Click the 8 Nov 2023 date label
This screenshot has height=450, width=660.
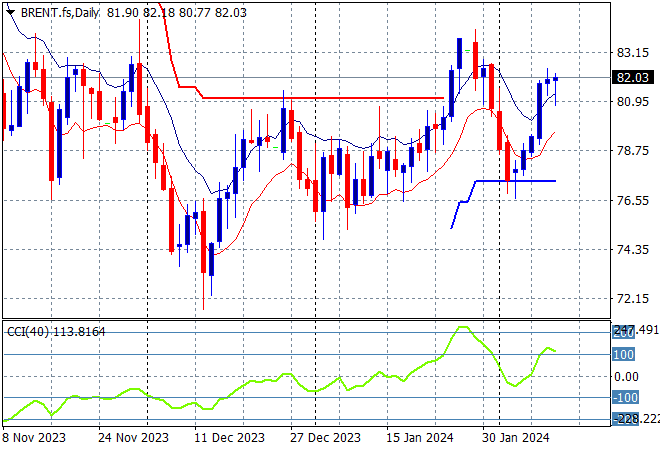tap(35, 438)
